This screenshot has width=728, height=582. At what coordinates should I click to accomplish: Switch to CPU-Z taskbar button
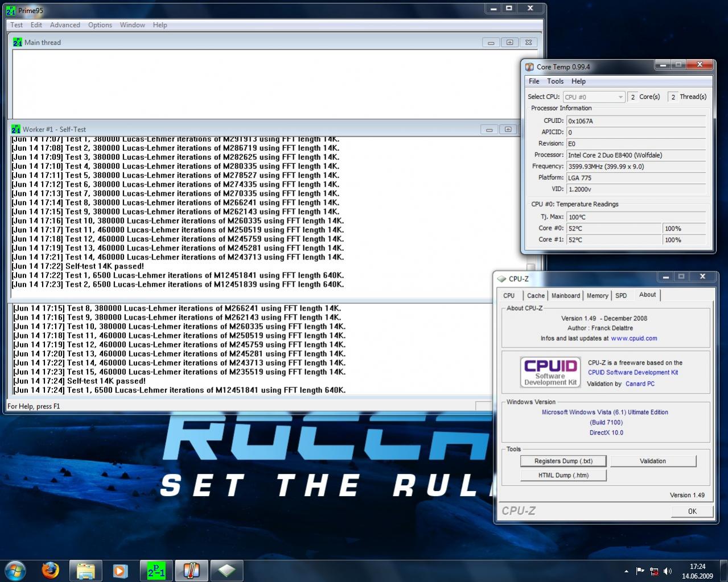pyautogui.click(x=227, y=571)
